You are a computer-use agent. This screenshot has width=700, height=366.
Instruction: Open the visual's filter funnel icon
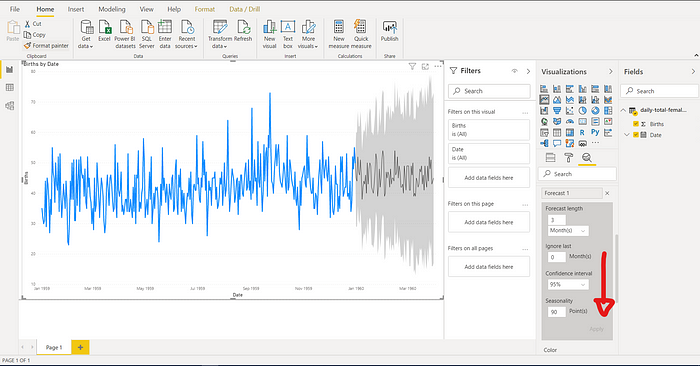tap(412, 67)
